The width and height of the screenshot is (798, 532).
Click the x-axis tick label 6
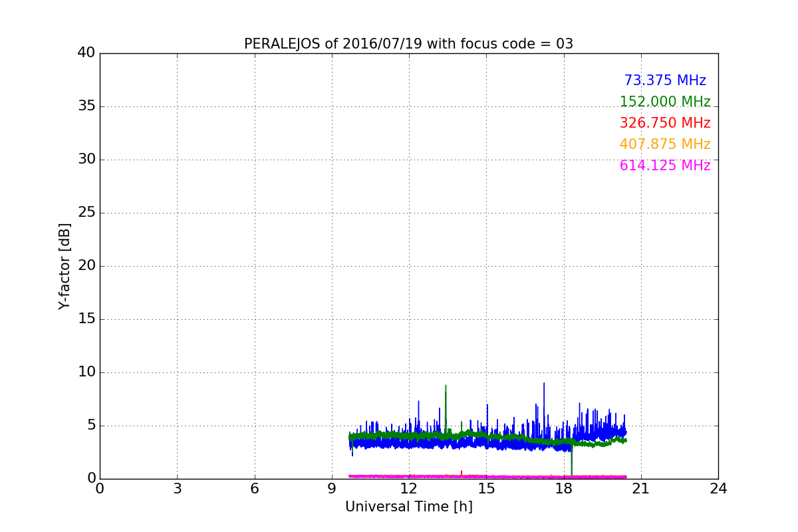(x=254, y=489)
